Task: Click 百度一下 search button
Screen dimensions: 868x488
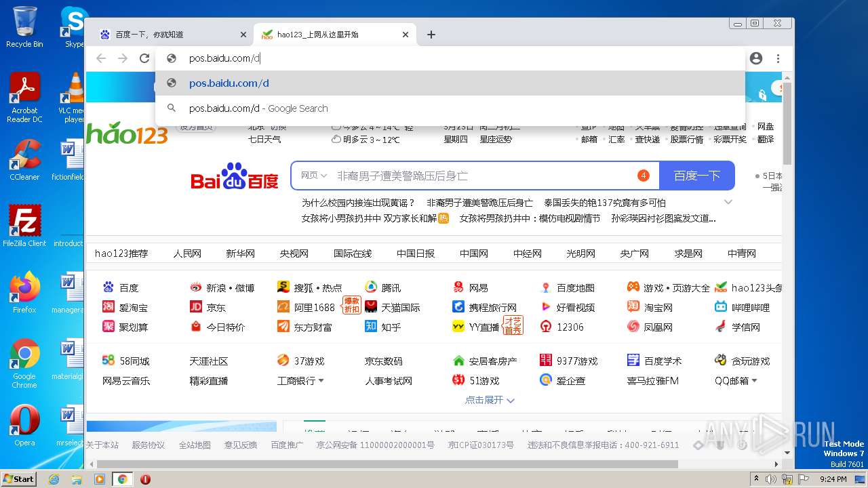Action: tap(696, 176)
